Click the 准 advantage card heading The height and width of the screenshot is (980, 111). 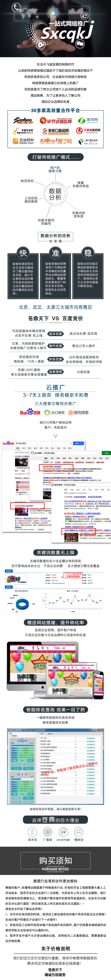tap(55, 253)
